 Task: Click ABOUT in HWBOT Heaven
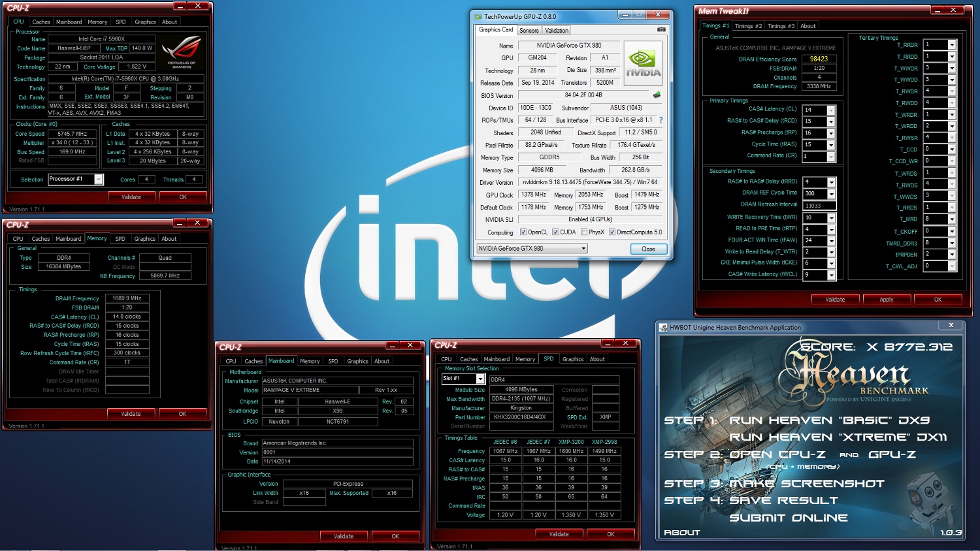(682, 533)
